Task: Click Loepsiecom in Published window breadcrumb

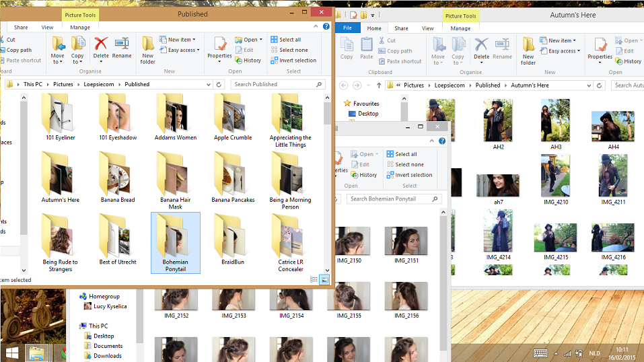Action: click(x=99, y=84)
